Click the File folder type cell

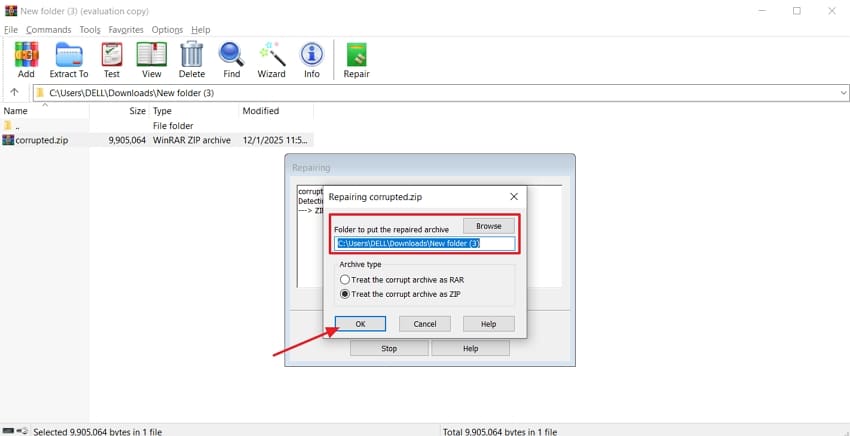tap(173, 125)
